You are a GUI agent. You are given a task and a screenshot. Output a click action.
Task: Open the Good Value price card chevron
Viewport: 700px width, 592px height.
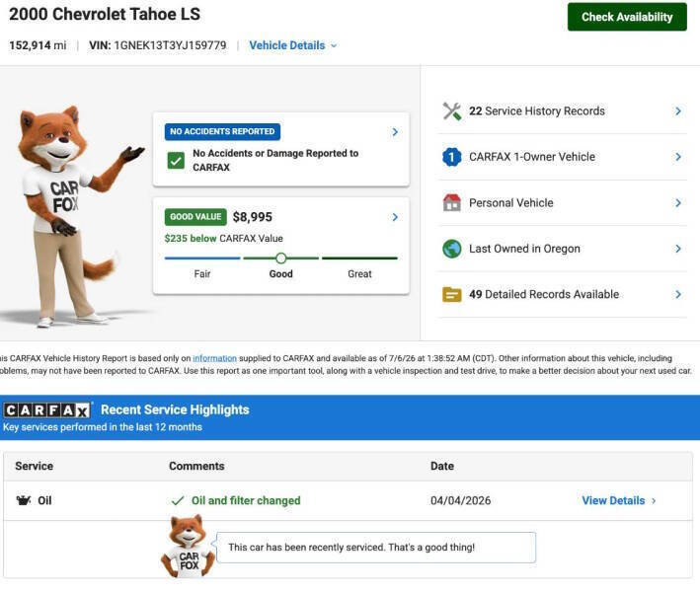coord(395,217)
